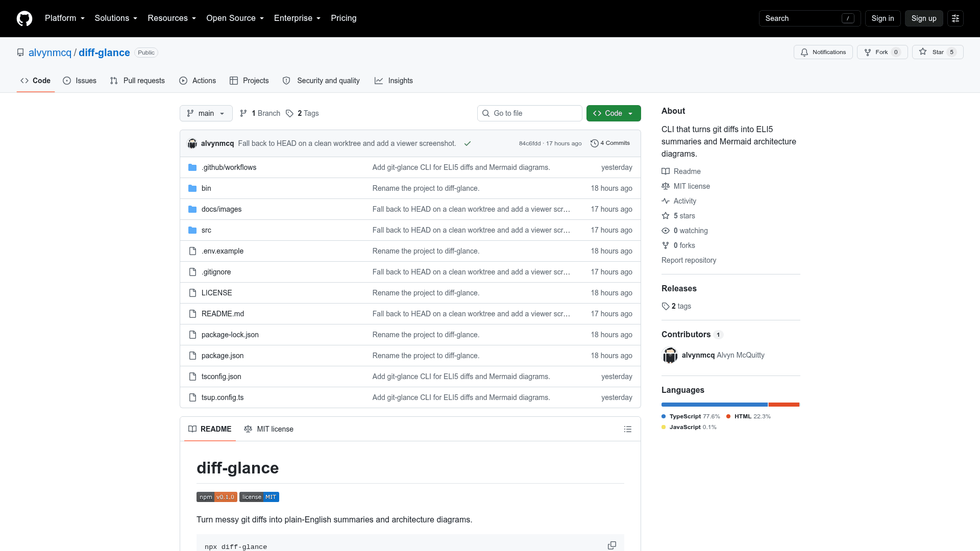Expand the Open Source menu
The width and height of the screenshot is (980, 551).
point(235,18)
